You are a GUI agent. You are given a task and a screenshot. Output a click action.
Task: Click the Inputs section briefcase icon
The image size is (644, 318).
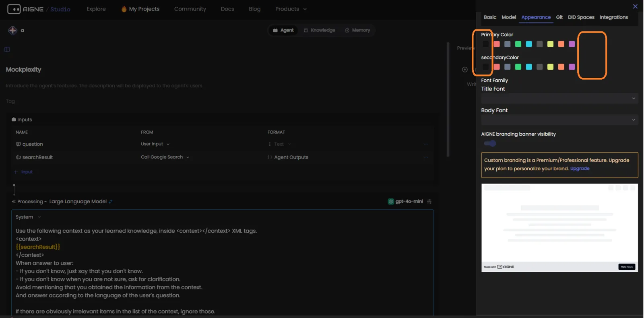pos(14,120)
